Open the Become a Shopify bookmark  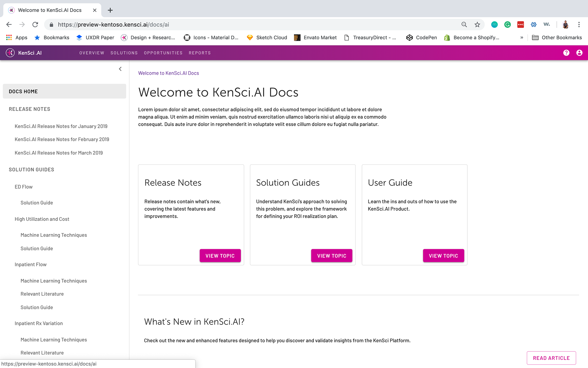472,37
